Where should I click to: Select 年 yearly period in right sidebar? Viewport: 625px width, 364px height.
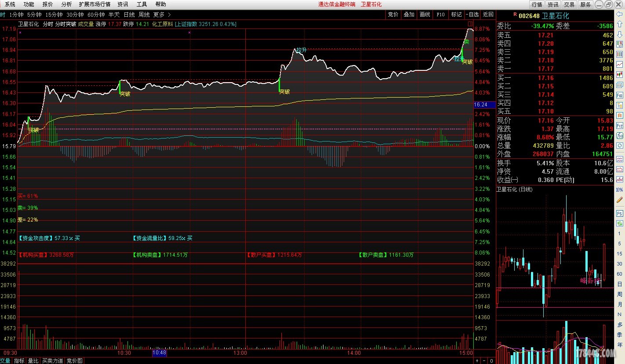coord(620,345)
